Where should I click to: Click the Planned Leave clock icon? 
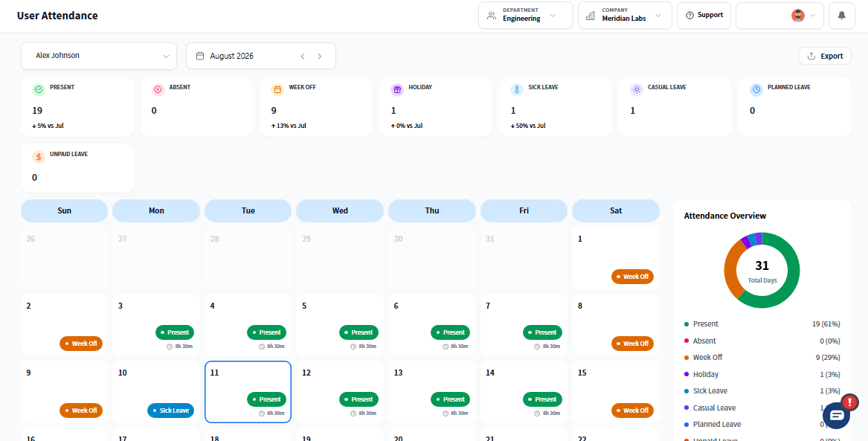click(756, 90)
